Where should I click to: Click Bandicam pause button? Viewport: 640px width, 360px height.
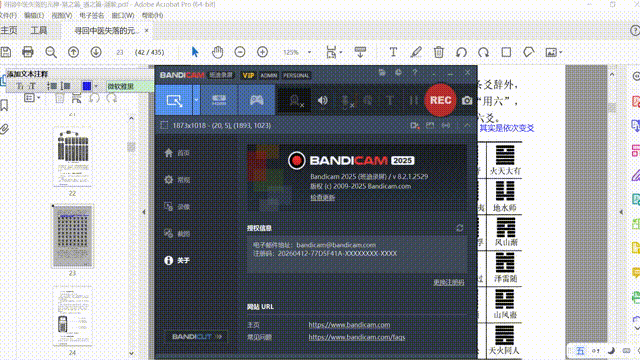click(413, 100)
